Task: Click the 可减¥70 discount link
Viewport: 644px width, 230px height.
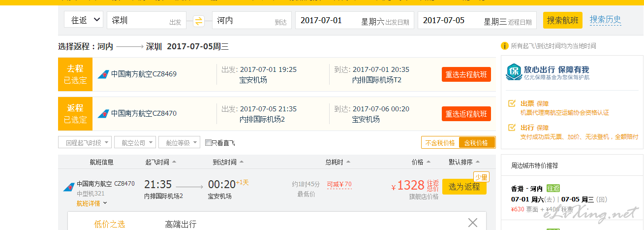Action: click(x=339, y=184)
